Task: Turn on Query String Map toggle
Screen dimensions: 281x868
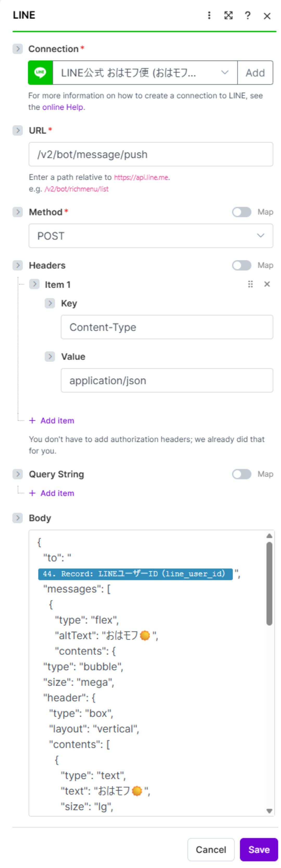Action: (241, 474)
